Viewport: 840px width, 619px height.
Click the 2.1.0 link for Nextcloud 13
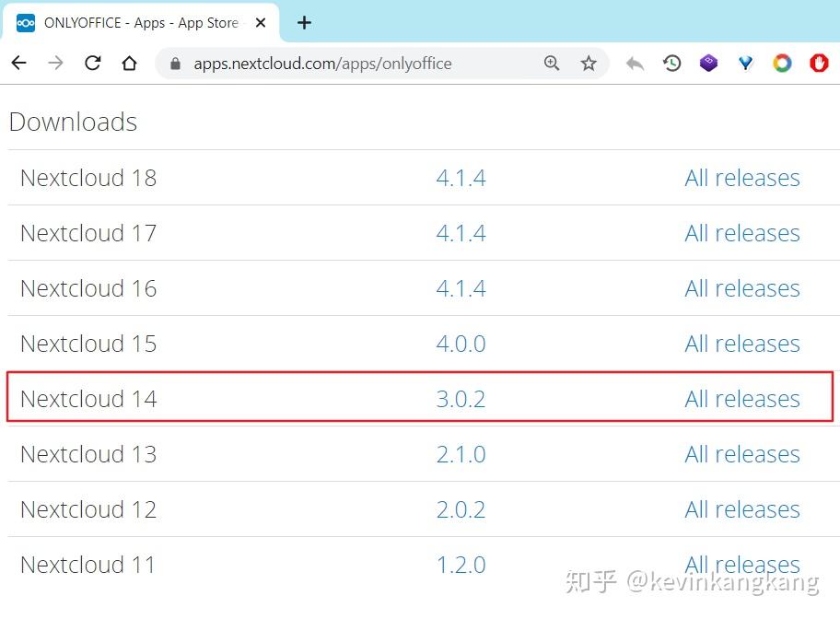pos(461,453)
